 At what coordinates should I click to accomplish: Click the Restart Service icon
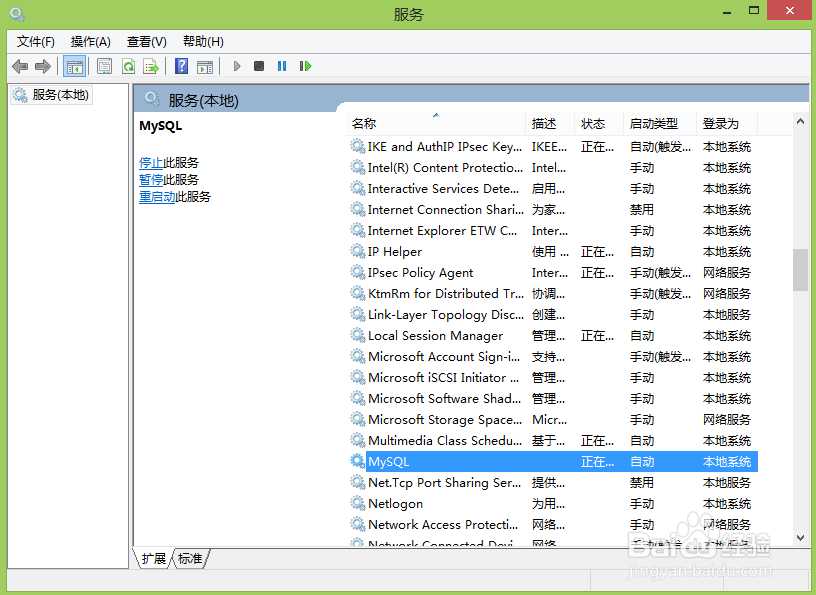pyautogui.click(x=305, y=66)
